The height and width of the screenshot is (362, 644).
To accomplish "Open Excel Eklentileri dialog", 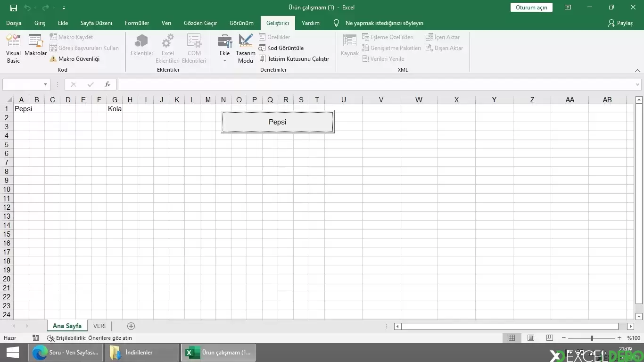I will point(168,49).
